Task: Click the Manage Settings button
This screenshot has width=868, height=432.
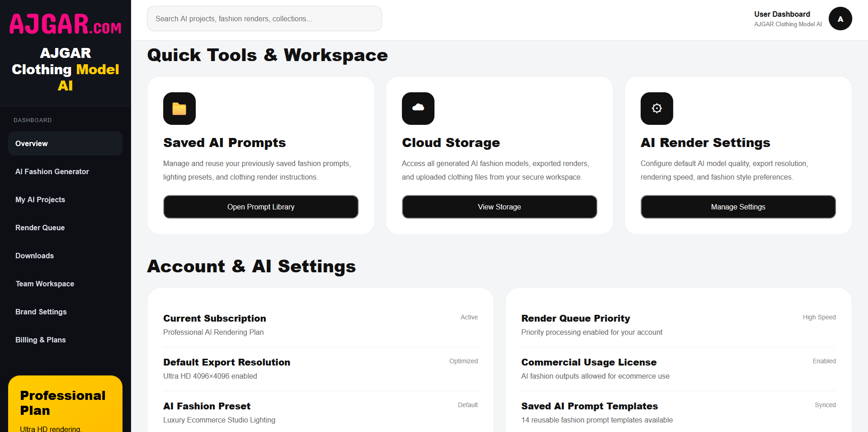Action: [738, 207]
